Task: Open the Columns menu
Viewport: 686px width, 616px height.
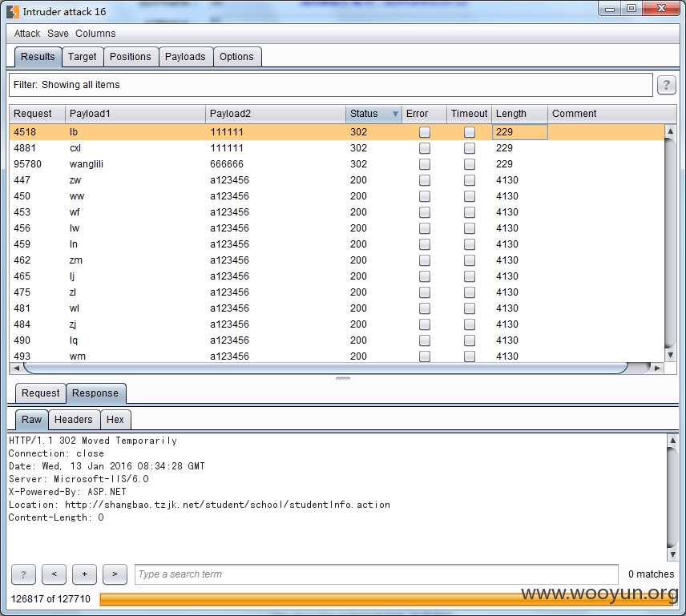Action: click(x=95, y=34)
